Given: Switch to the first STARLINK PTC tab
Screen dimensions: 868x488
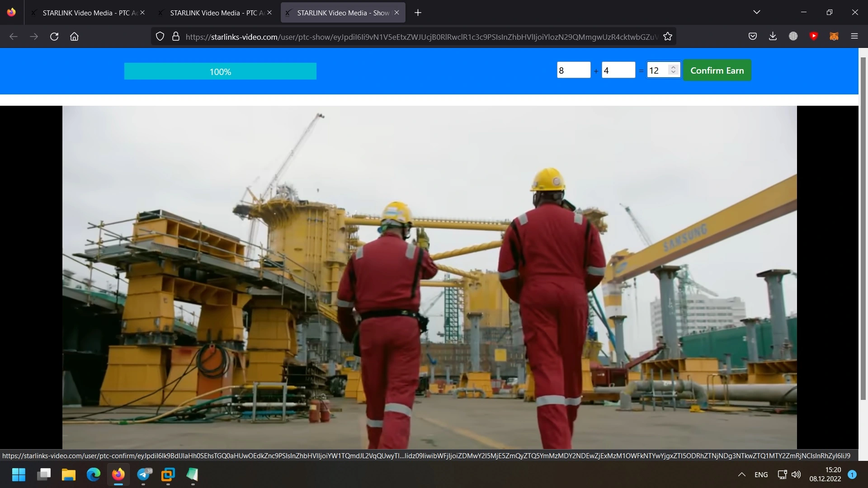Looking at the screenshot, I should point(85,13).
